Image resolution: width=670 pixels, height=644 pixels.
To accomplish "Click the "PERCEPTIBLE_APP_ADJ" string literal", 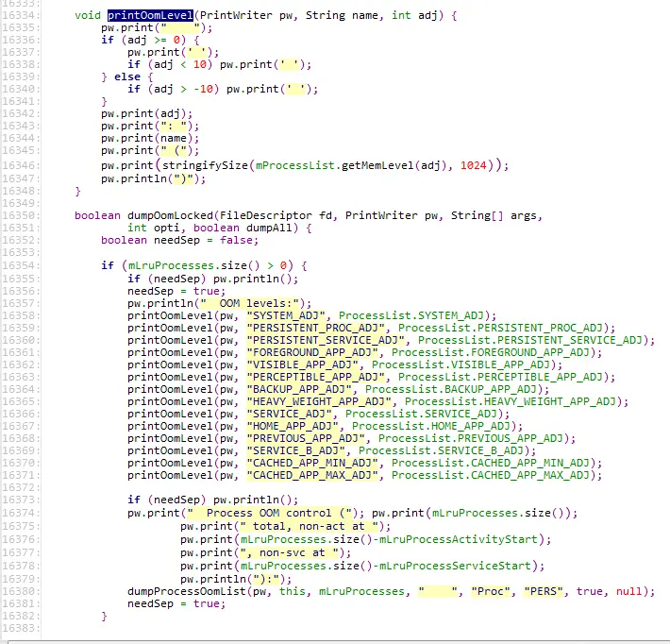I will coord(316,377).
